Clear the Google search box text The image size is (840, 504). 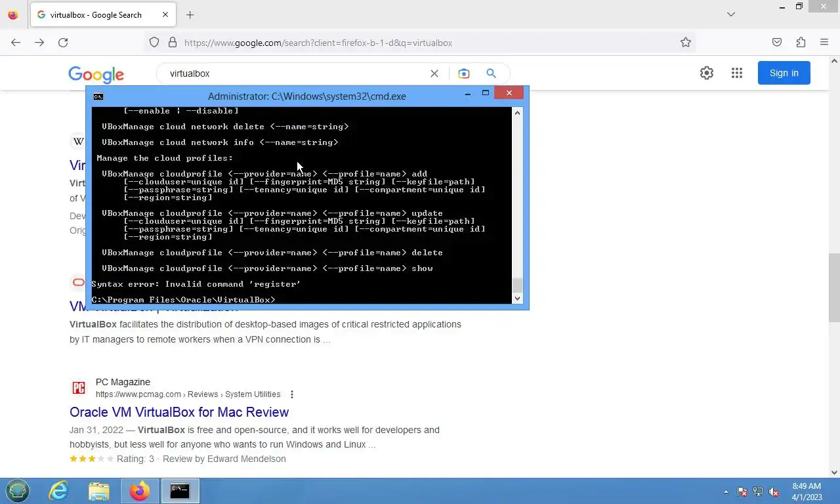434,73
